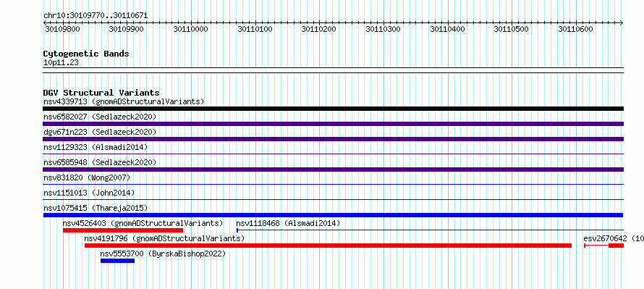The image size is (644, 289).
Task: Click the chr10:30109770..30110671 region label
Action: click(96, 16)
